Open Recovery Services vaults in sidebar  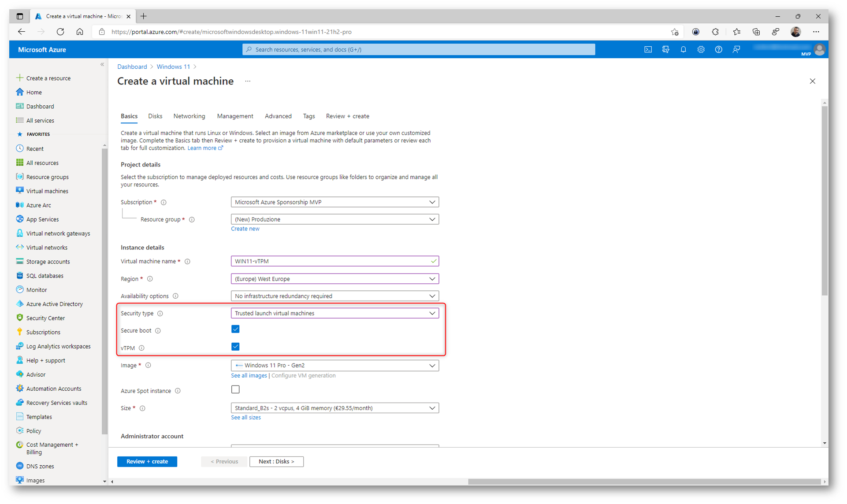coord(56,402)
